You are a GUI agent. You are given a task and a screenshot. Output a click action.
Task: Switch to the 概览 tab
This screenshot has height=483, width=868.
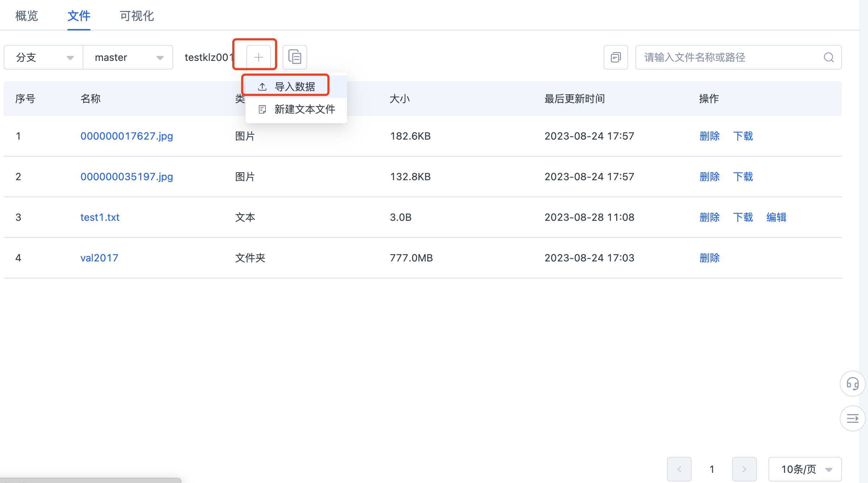click(26, 16)
